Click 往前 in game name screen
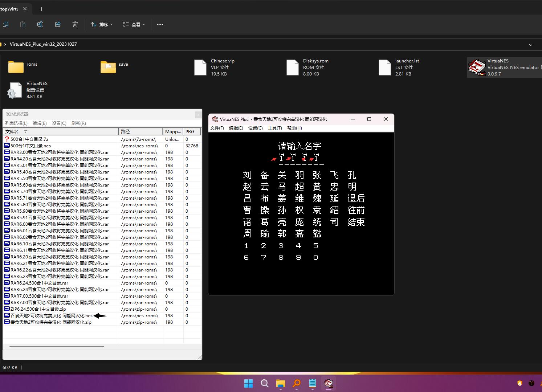542x392 pixels. pyautogui.click(x=356, y=210)
